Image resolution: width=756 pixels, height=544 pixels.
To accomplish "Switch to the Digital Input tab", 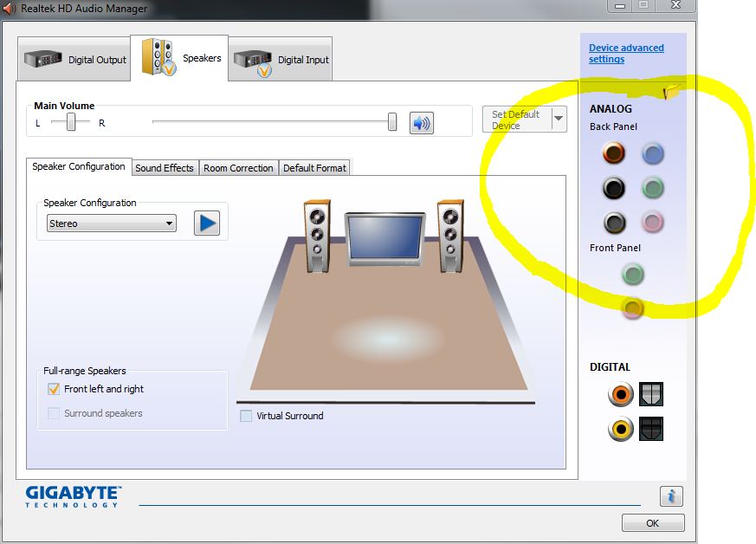I will click(280, 59).
